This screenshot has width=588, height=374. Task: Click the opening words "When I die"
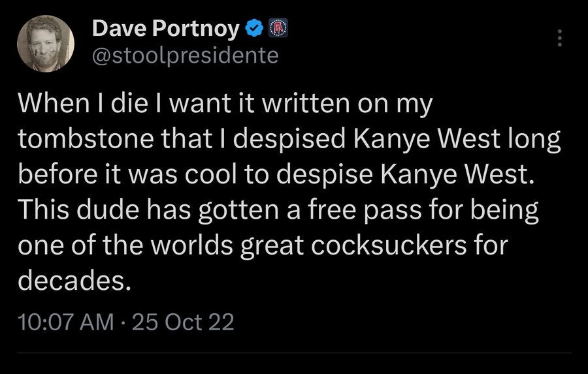pos(72,105)
